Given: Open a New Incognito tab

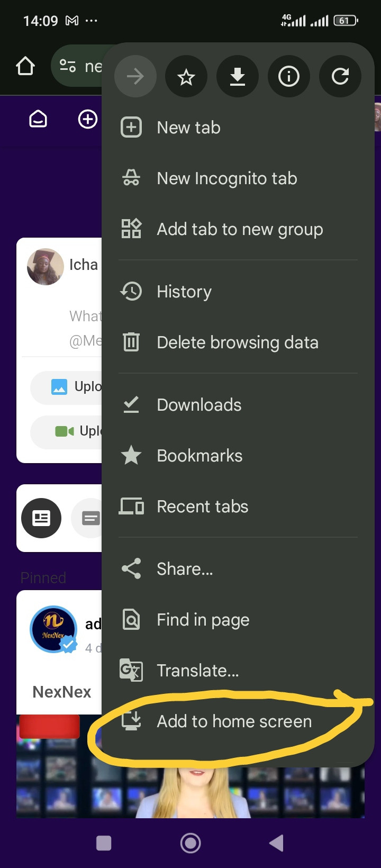Looking at the screenshot, I should tap(226, 178).
